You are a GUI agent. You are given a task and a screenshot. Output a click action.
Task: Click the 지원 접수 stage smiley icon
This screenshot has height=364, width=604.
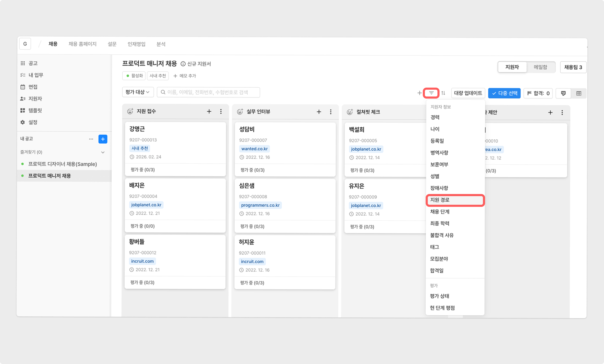tap(130, 111)
